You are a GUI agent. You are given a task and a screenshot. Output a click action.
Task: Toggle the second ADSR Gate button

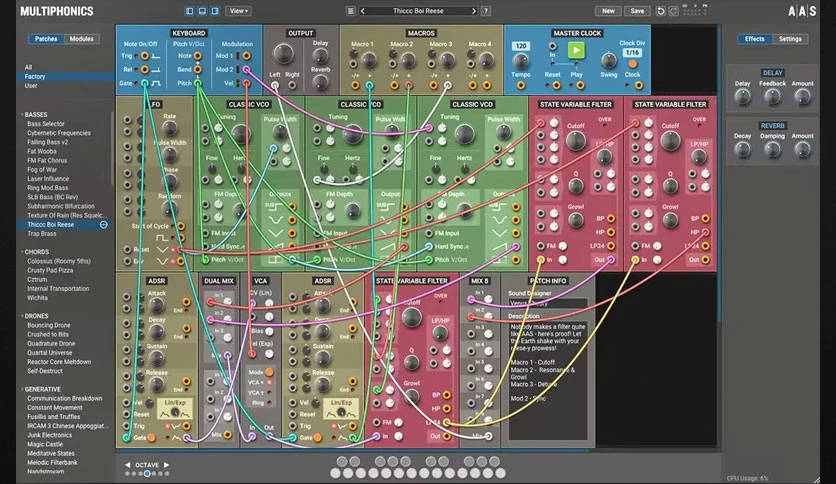[x=318, y=438]
